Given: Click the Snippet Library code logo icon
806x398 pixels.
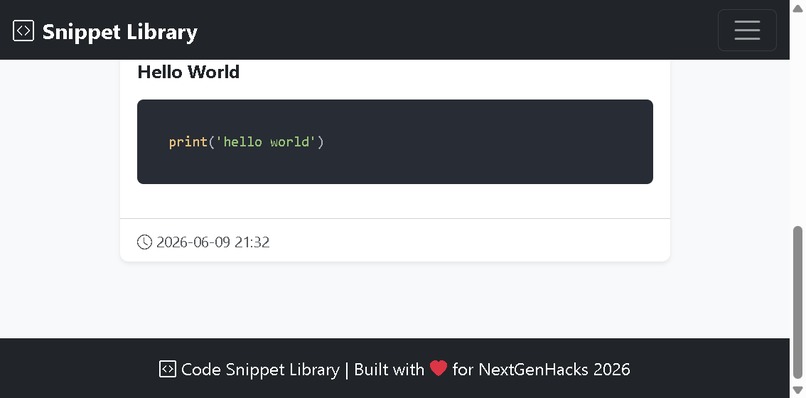Looking at the screenshot, I should pos(23,31).
